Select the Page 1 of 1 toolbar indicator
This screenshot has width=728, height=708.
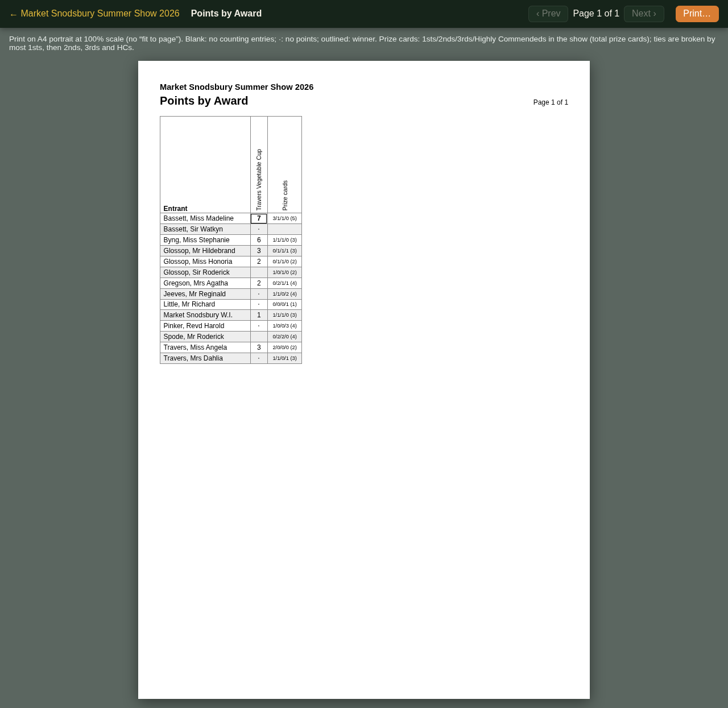click(x=596, y=14)
